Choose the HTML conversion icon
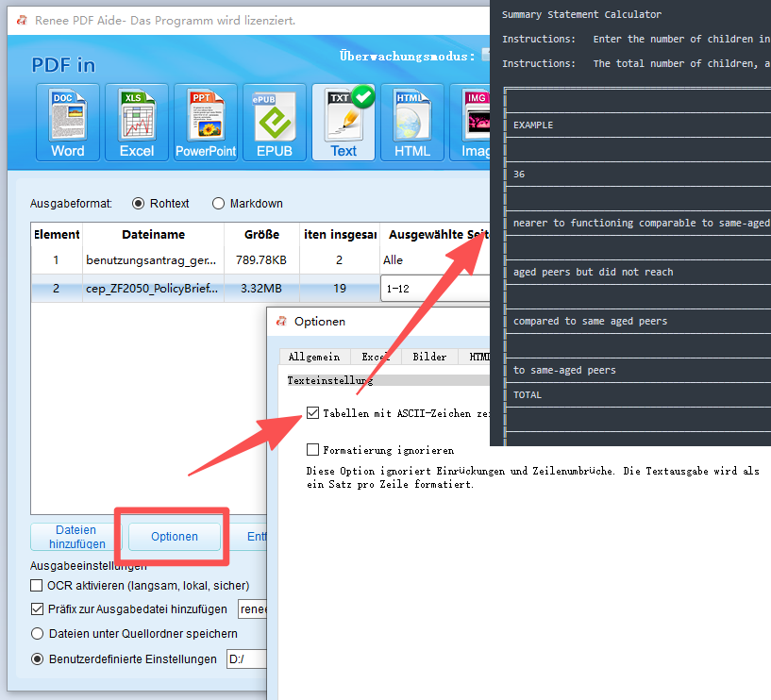The width and height of the screenshot is (771, 700). (x=412, y=123)
